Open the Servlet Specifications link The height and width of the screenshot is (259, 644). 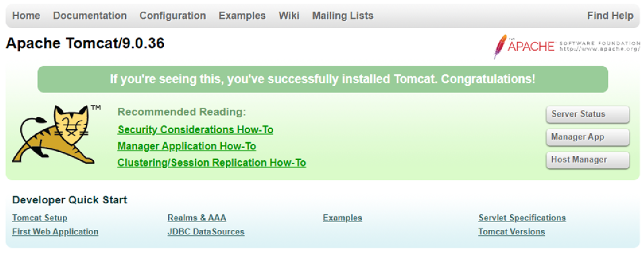tap(522, 218)
